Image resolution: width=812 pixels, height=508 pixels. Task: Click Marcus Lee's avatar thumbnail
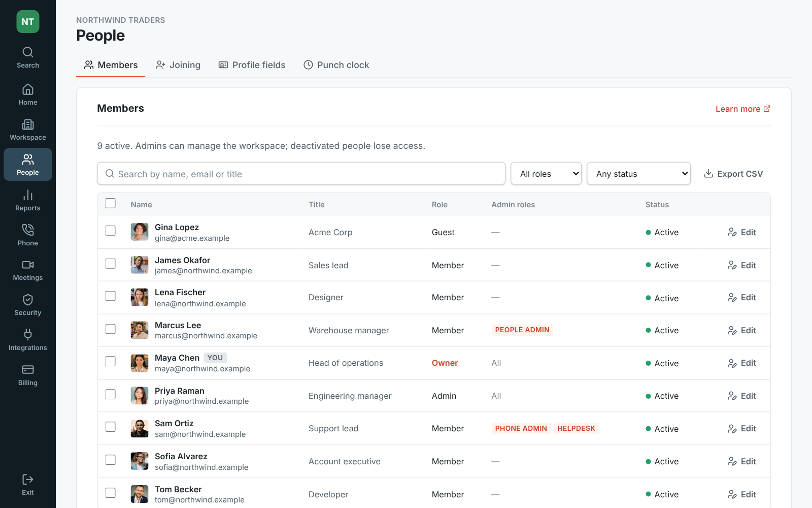pyautogui.click(x=140, y=330)
